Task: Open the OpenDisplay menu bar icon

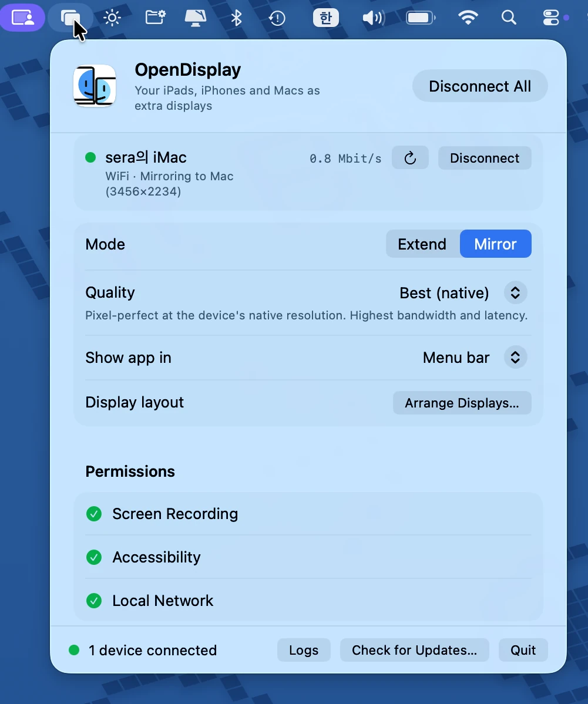Action: tap(70, 18)
